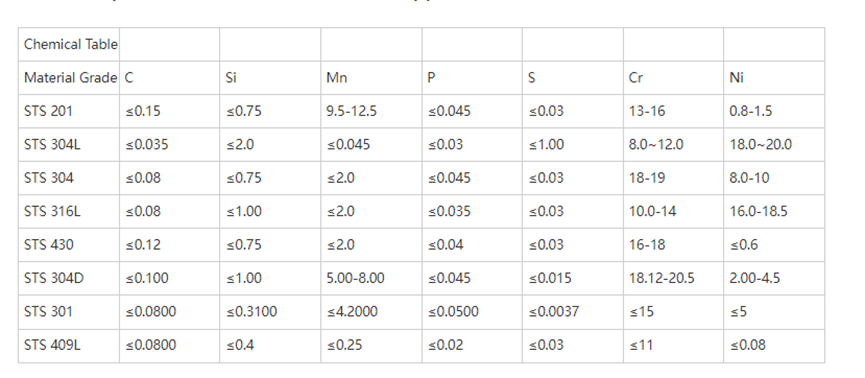Image resolution: width=865 pixels, height=378 pixels.
Task: Click the STS 201 row label
Action: [69, 111]
